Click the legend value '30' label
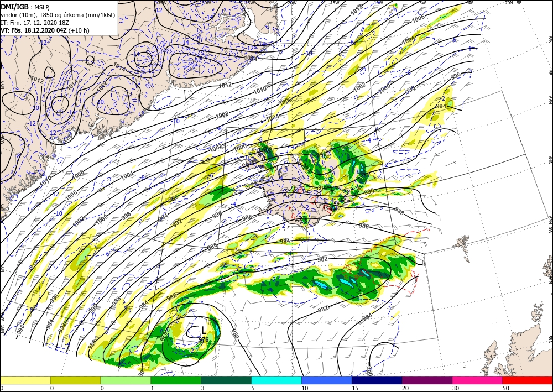The height and width of the screenshot is (392, 553). point(455,389)
